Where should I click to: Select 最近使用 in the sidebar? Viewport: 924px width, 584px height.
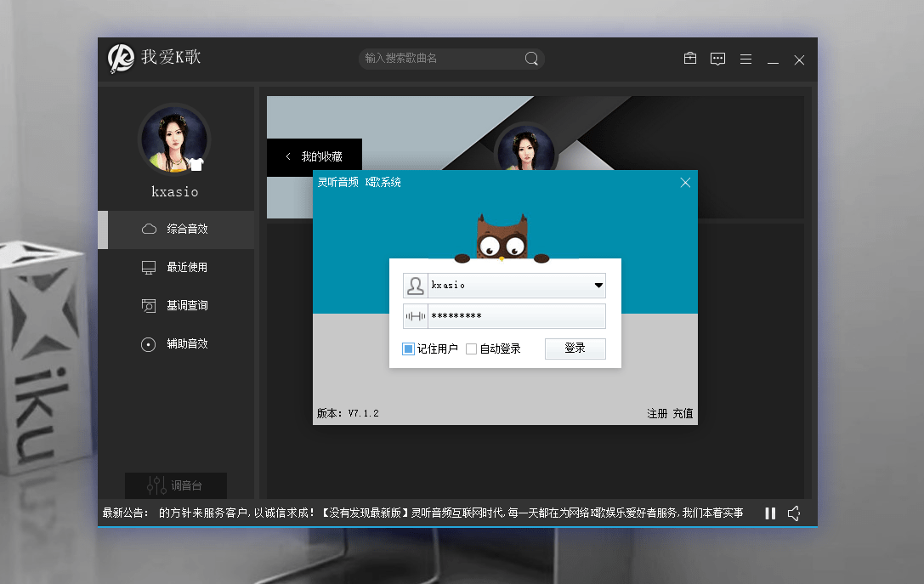[176, 268]
